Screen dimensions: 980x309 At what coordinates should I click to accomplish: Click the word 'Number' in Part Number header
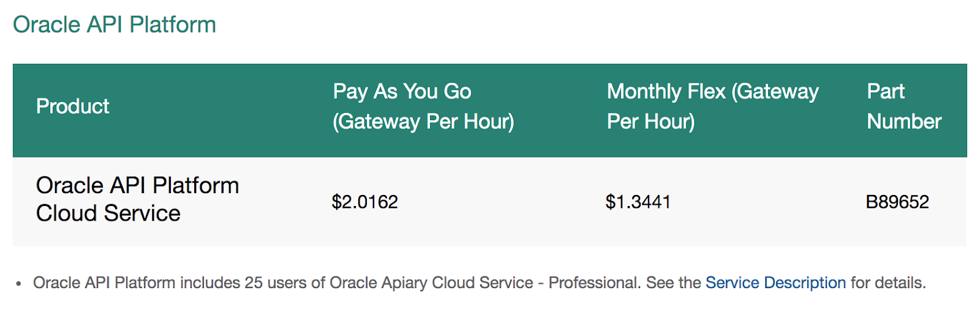(904, 121)
